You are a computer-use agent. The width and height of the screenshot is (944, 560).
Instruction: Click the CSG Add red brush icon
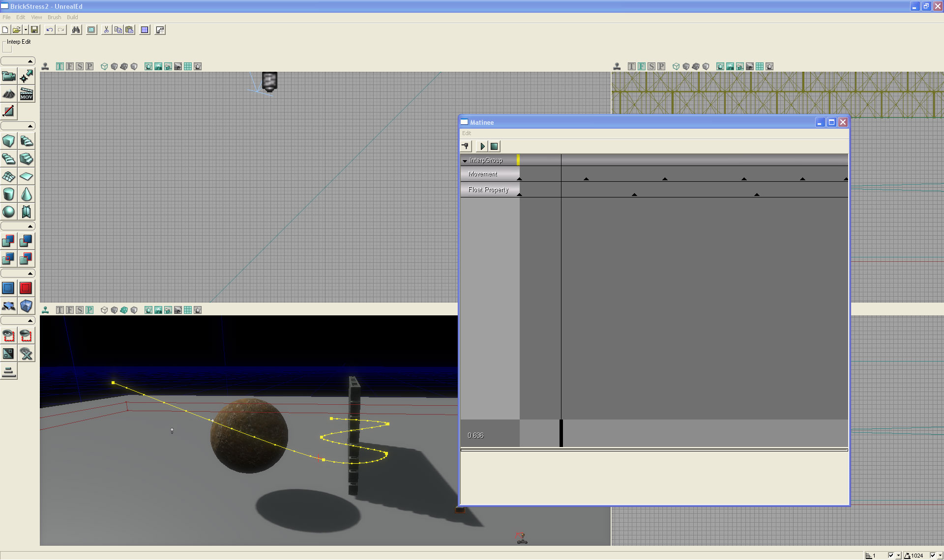pyautogui.click(x=9, y=241)
